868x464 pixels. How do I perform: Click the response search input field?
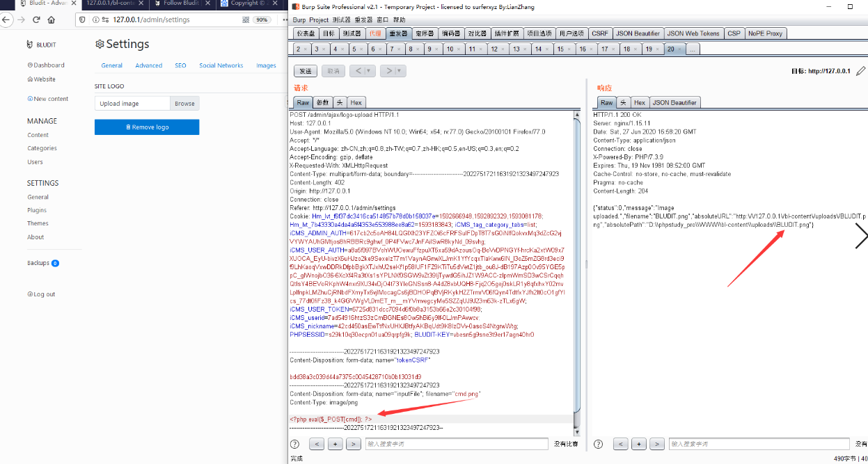pyautogui.click(x=760, y=444)
